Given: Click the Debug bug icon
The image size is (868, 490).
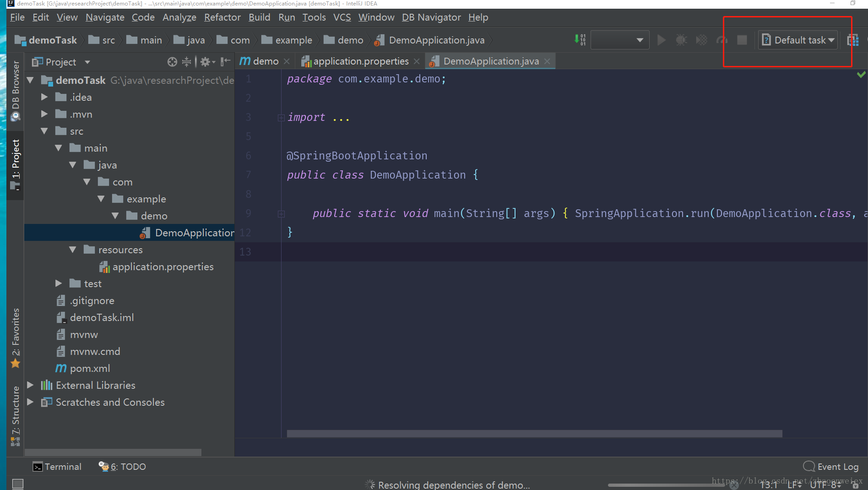Looking at the screenshot, I should pyautogui.click(x=681, y=40).
